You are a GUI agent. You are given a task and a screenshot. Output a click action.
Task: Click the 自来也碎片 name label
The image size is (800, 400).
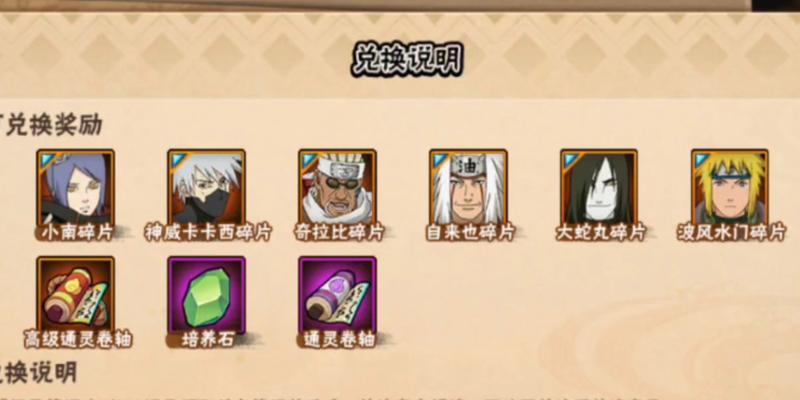[x=470, y=233]
